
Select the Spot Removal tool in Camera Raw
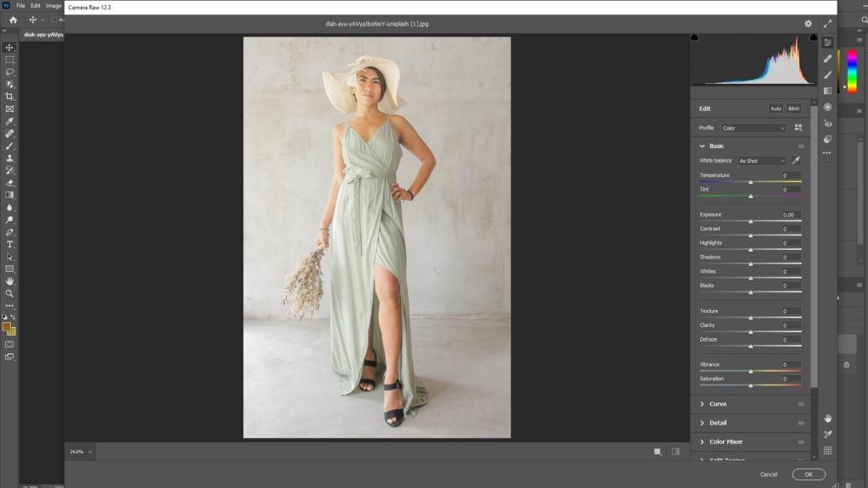[827, 58]
